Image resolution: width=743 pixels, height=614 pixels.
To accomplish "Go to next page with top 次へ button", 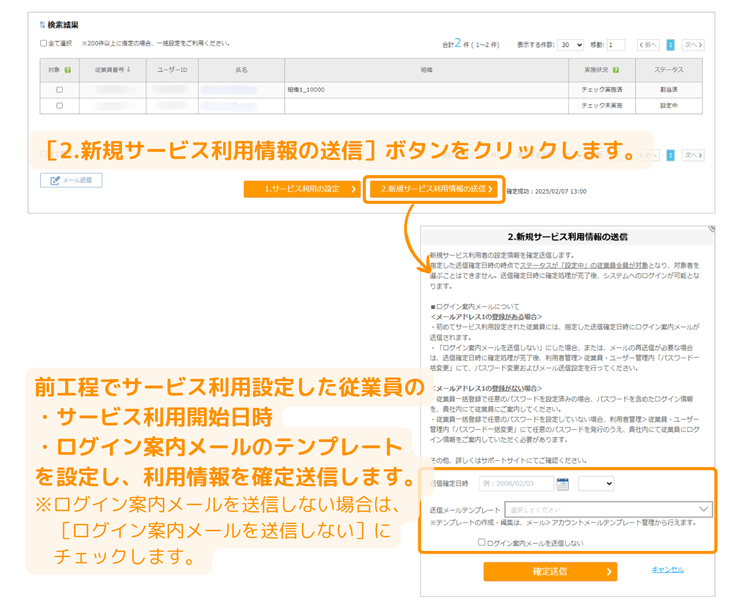I will 693,45.
